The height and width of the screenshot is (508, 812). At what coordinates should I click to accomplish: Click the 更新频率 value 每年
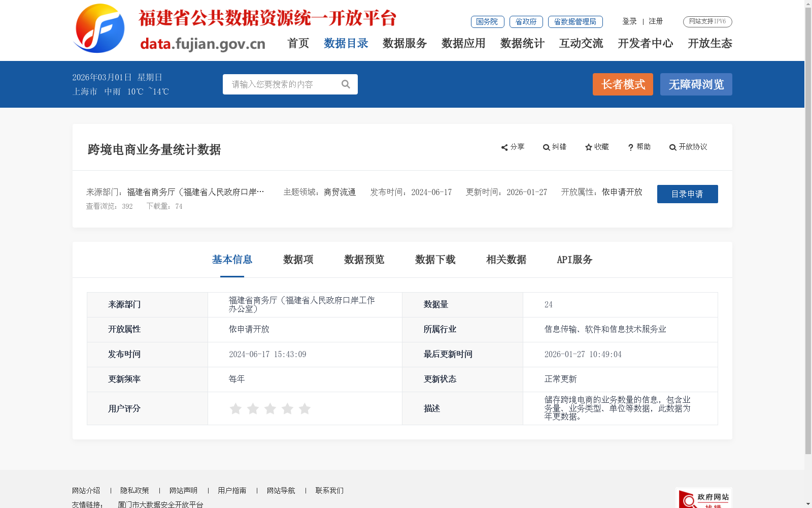pyautogui.click(x=237, y=379)
